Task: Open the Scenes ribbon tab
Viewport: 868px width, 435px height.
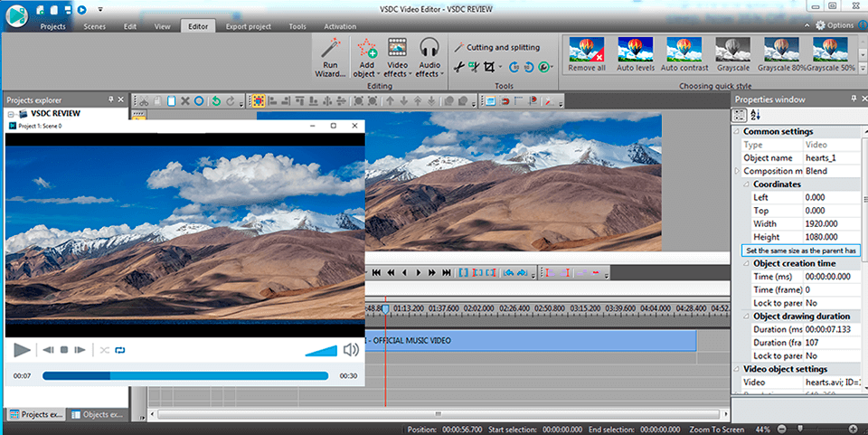Action: pos(94,26)
